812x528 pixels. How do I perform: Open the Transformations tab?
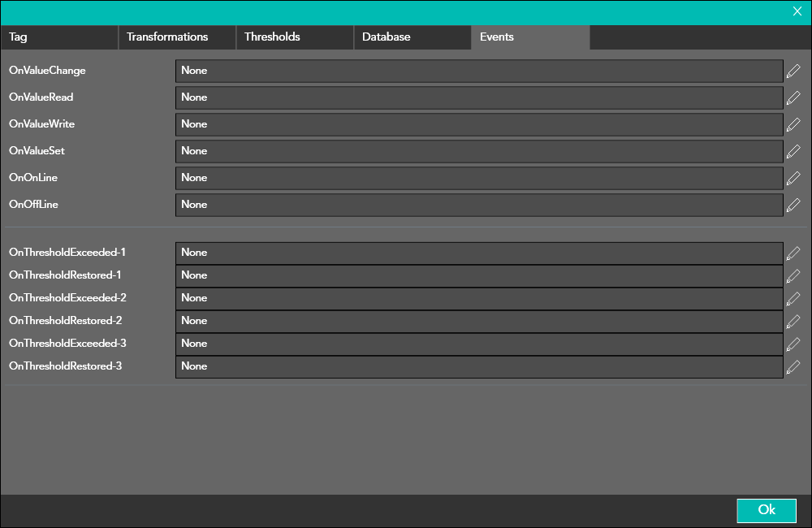(177, 37)
